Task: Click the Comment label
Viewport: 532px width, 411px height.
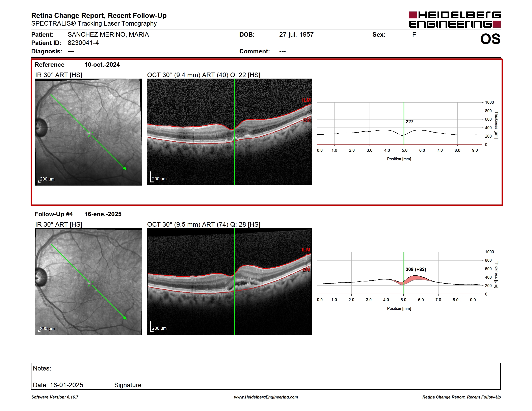Action: pos(255,51)
